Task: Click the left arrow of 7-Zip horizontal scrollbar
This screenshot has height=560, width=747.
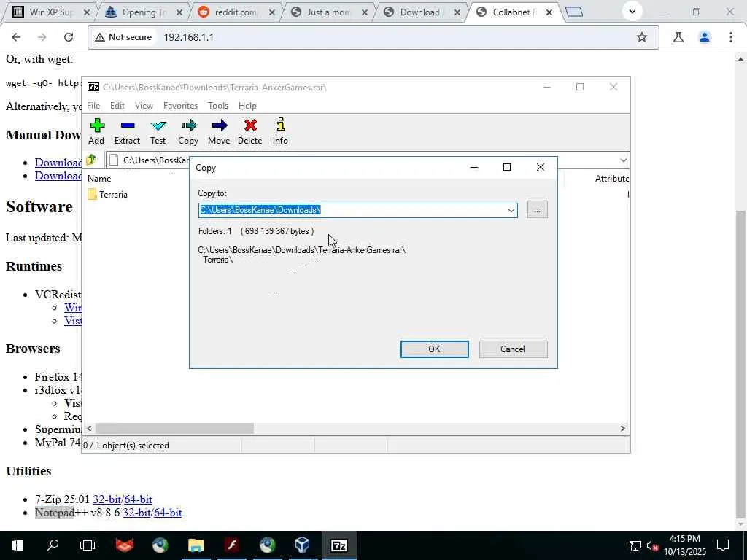Action: [89, 429]
